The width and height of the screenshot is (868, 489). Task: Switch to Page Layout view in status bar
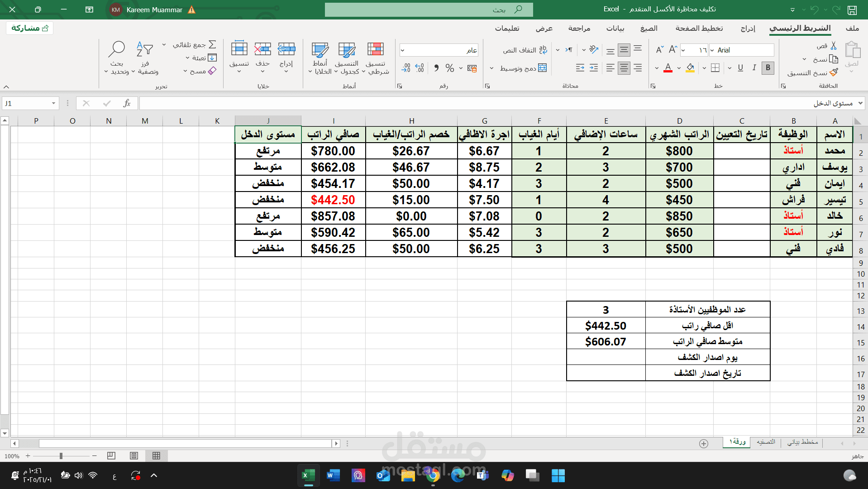(x=134, y=456)
